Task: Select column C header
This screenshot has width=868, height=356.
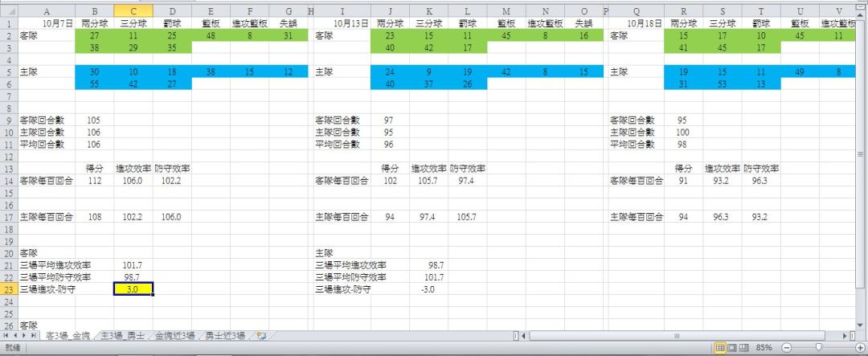Action: pyautogui.click(x=133, y=11)
